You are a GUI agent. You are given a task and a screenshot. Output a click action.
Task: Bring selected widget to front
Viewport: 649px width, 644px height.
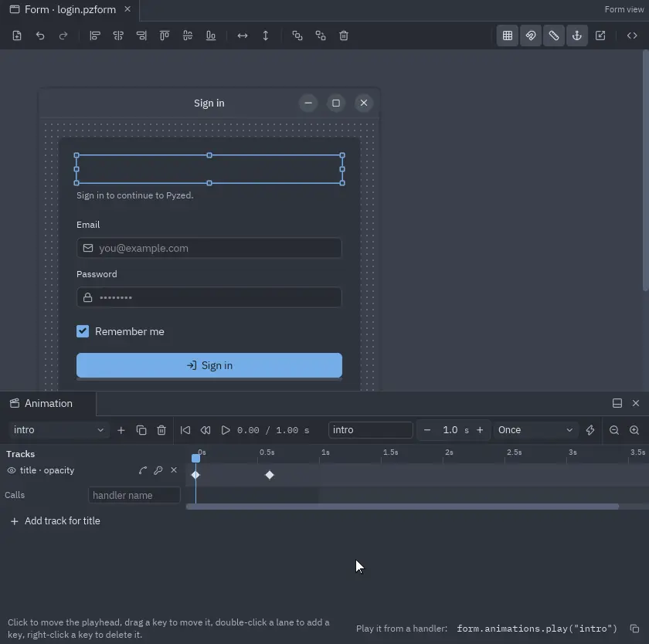click(297, 36)
